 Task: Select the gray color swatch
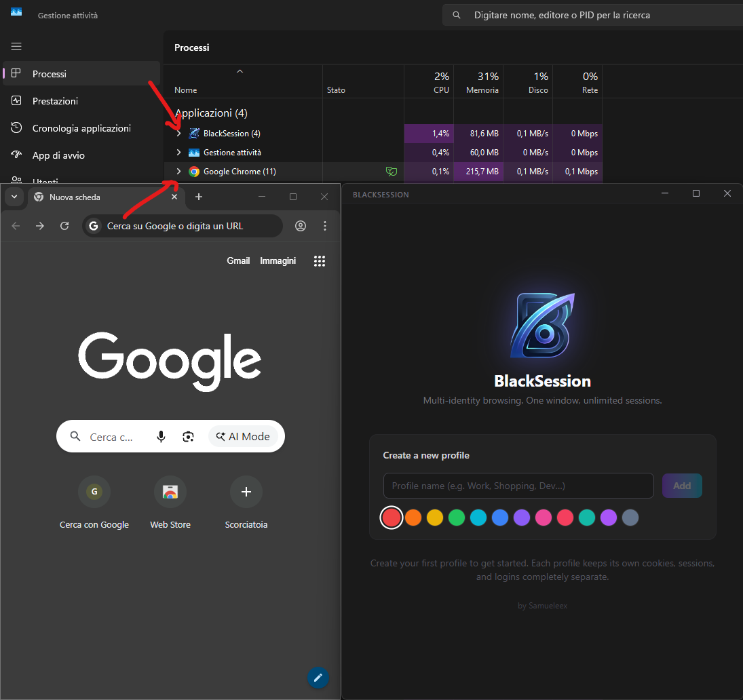[x=630, y=518]
